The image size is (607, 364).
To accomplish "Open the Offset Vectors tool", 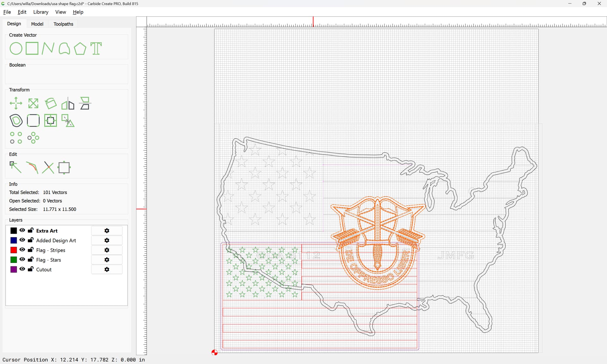I will (16, 120).
